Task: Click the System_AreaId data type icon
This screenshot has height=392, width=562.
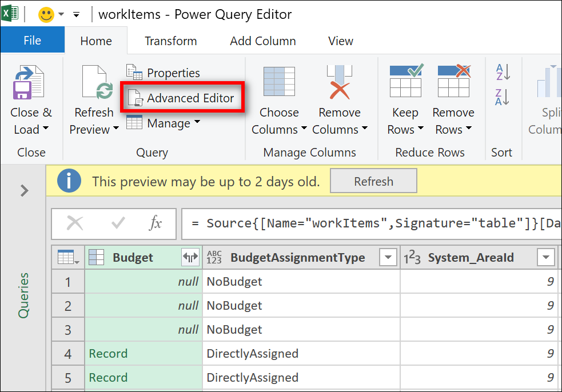Action: click(412, 257)
